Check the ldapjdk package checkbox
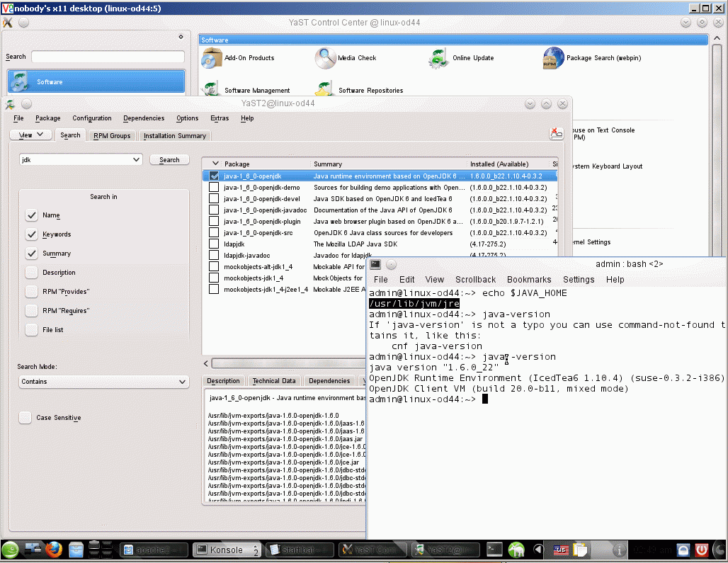The image size is (728, 563). [214, 244]
